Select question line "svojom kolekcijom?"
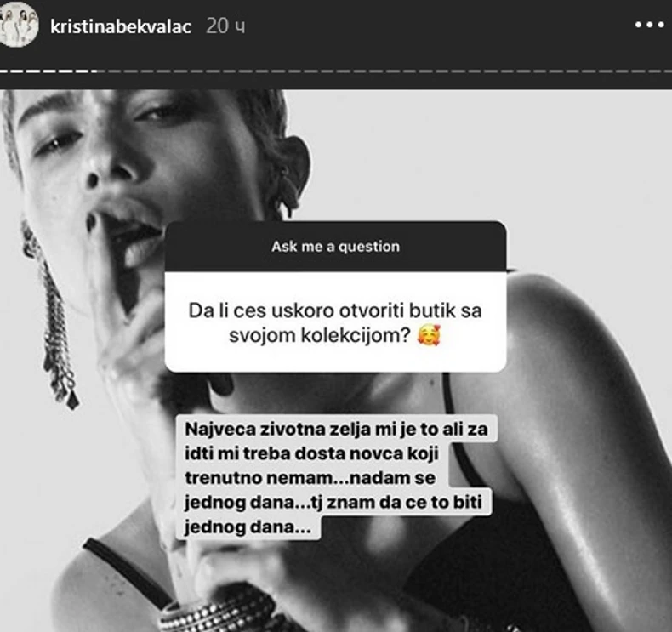 coord(320,335)
